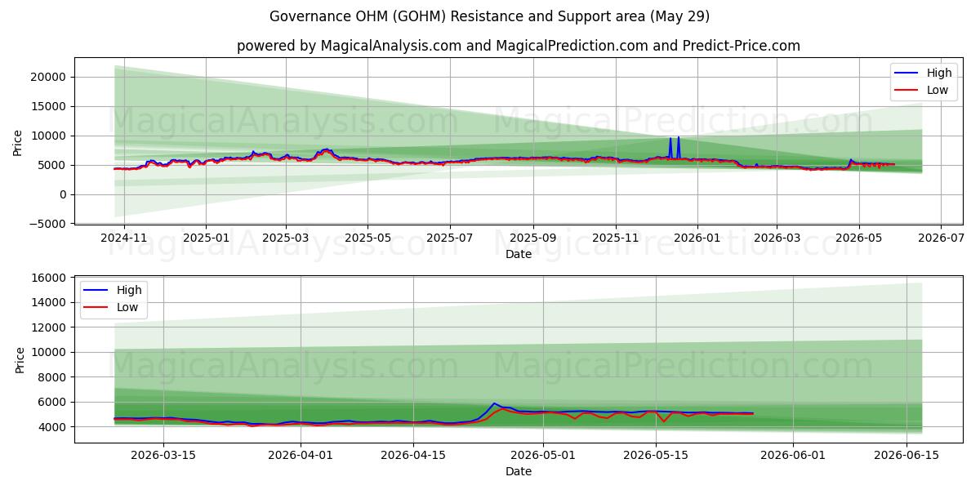980x490 pixels.
Task: Click the bottom chart 'Date' axis label
Action: click(x=519, y=471)
